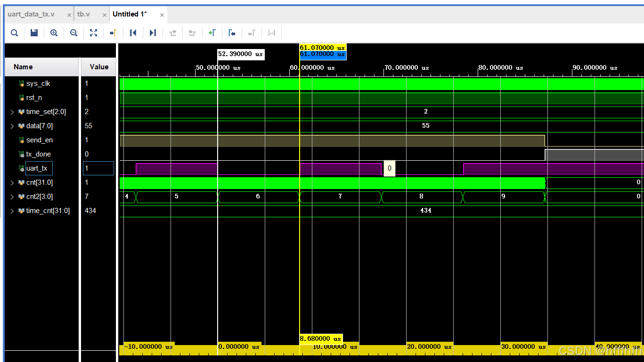Close the Untitled 1* tab
Viewport: 644px width, 362px height.
pos(162,15)
